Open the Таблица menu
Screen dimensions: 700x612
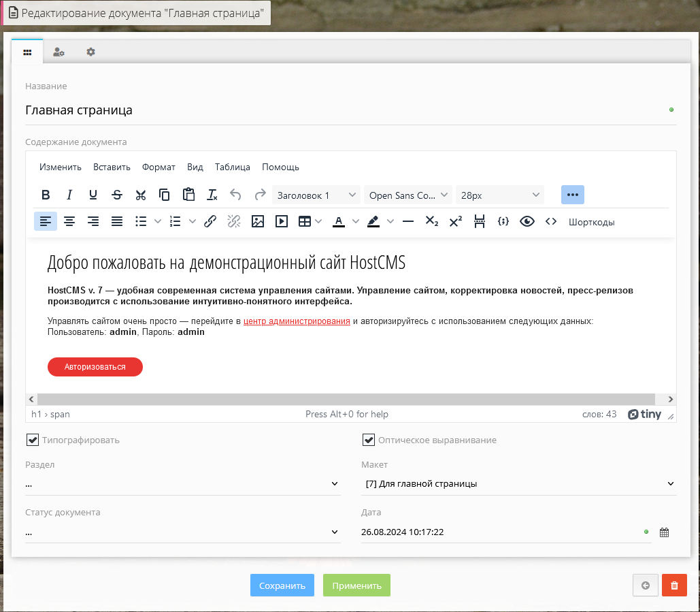[x=232, y=167]
